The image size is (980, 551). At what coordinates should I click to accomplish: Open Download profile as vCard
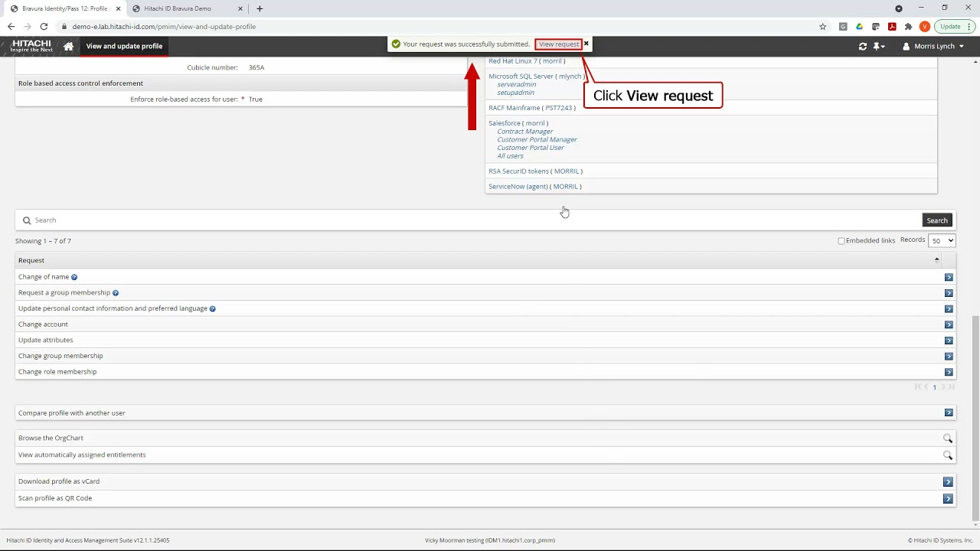[59, 481]
